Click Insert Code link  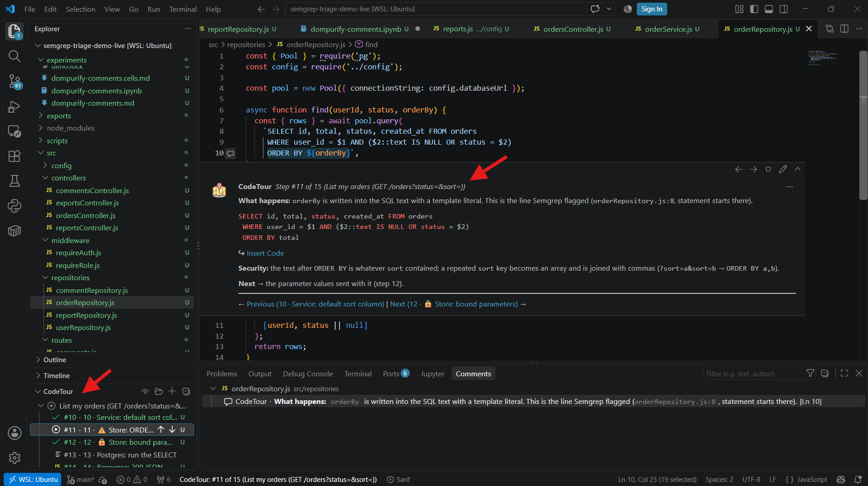[265, 253]
